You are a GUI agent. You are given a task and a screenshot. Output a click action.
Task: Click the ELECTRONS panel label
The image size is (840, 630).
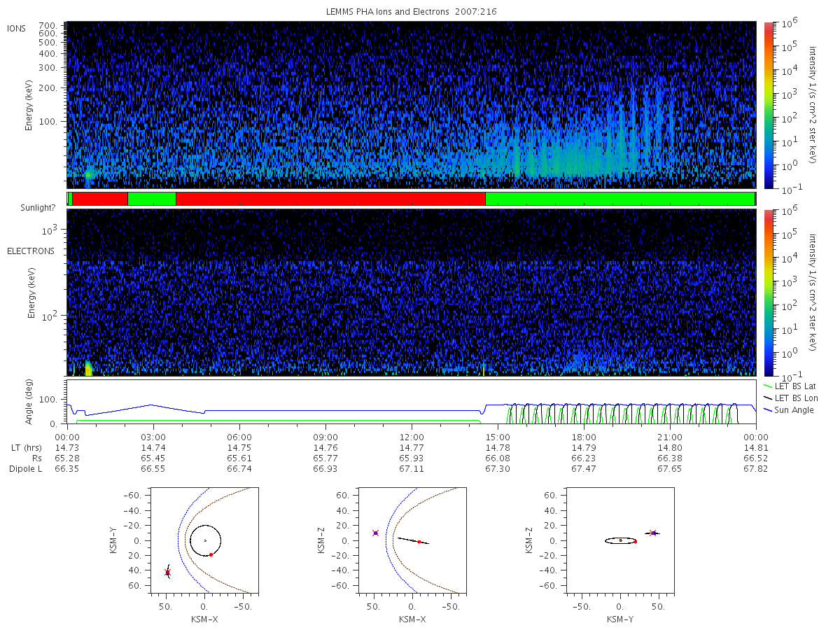(31, 251)
